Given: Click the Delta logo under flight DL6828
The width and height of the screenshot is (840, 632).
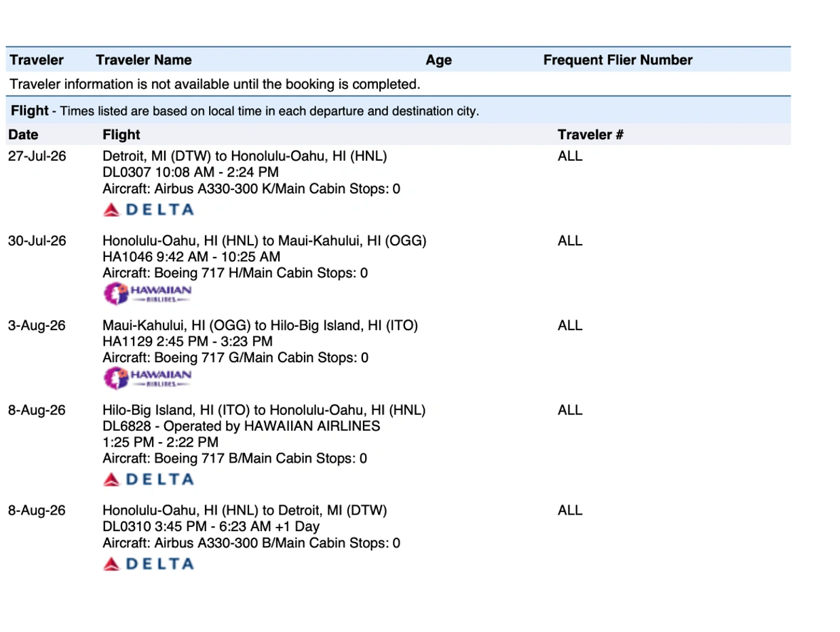Looking at the screenshot, I should 149,479.
